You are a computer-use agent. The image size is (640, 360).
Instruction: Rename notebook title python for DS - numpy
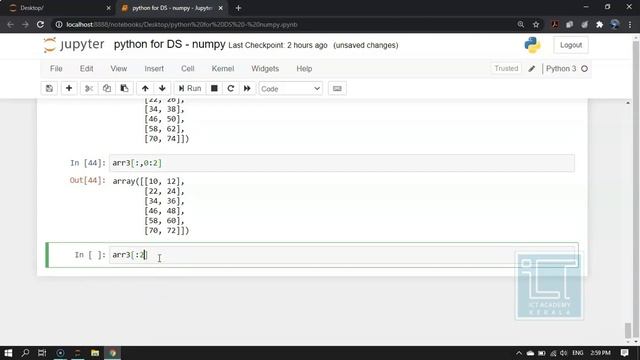pos(169,44)
